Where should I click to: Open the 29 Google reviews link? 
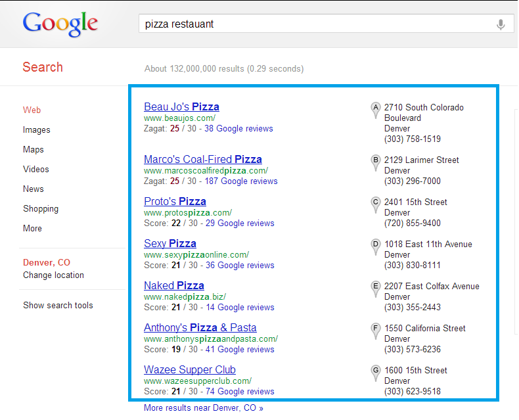[240, 223]
